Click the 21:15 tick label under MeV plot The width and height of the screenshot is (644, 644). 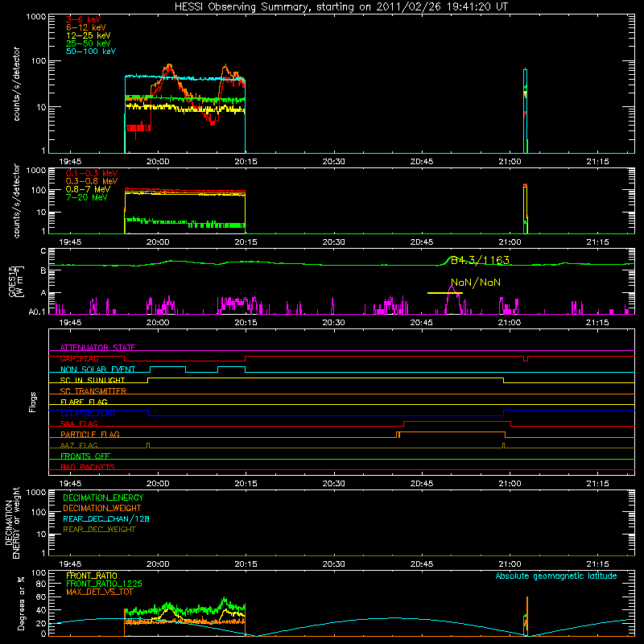coord(597,242)
